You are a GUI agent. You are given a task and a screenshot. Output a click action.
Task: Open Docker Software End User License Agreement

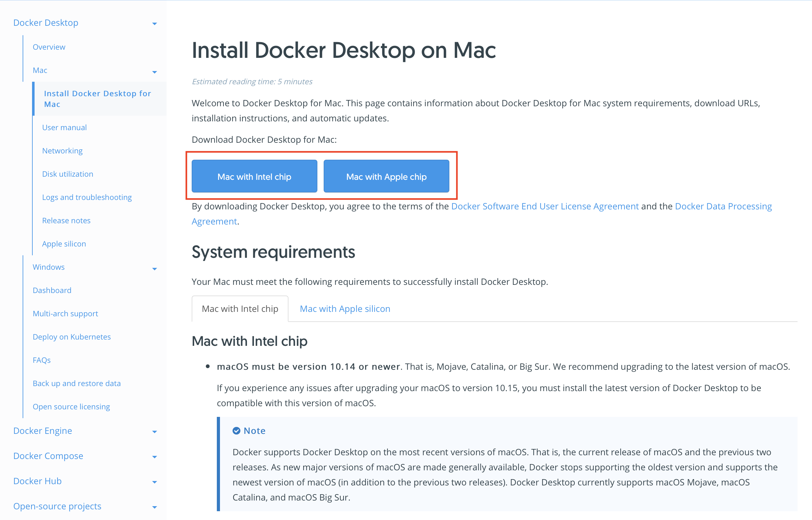(x=544, y=206)
